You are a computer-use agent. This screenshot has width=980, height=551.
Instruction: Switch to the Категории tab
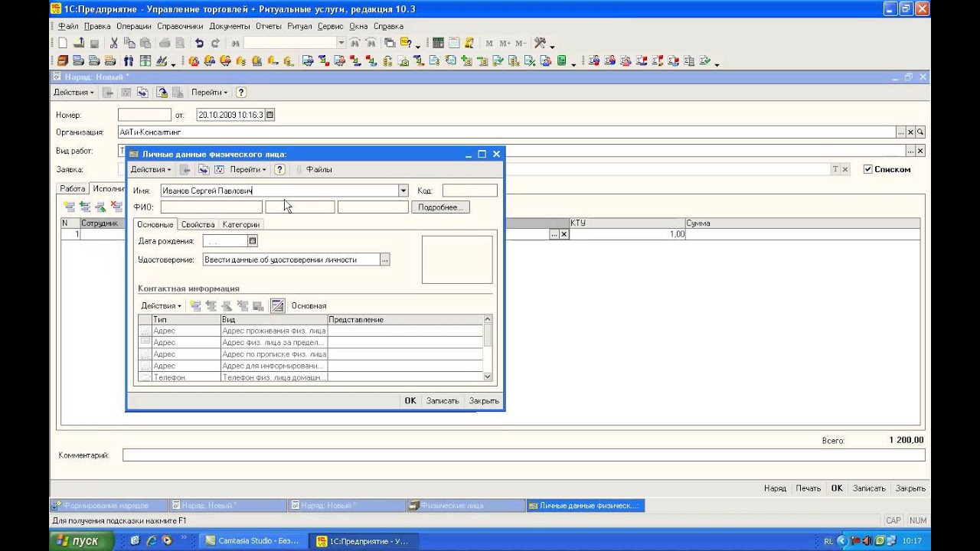coord(240,224)
